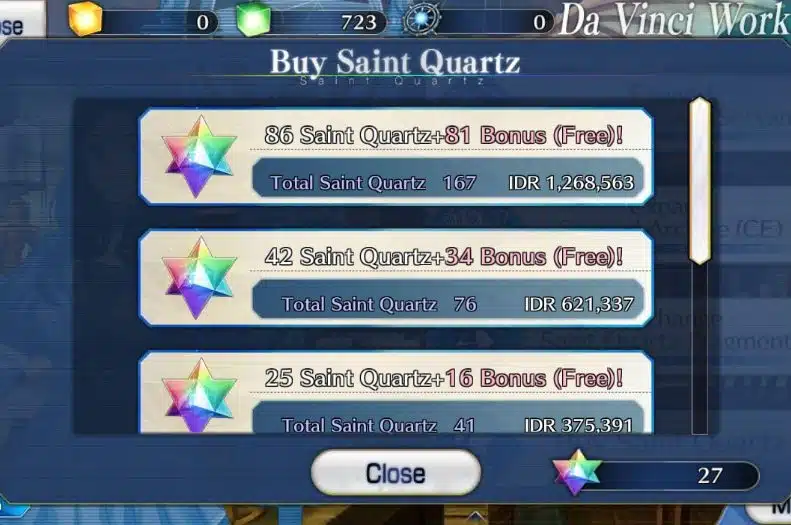Click lower scrollbar track to page down

click(700, 349)
